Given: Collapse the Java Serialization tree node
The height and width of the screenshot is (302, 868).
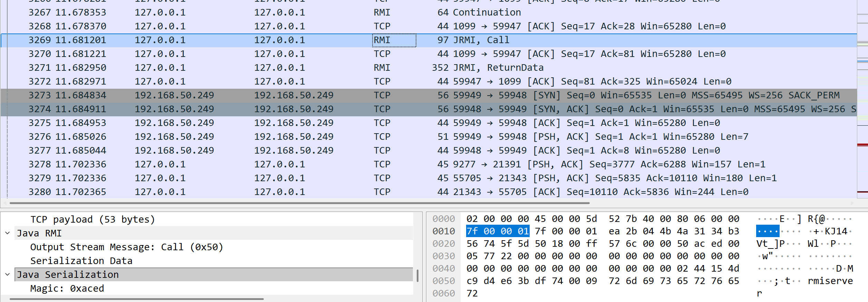Looking at the screenshot, I should [x=8, y=275].
